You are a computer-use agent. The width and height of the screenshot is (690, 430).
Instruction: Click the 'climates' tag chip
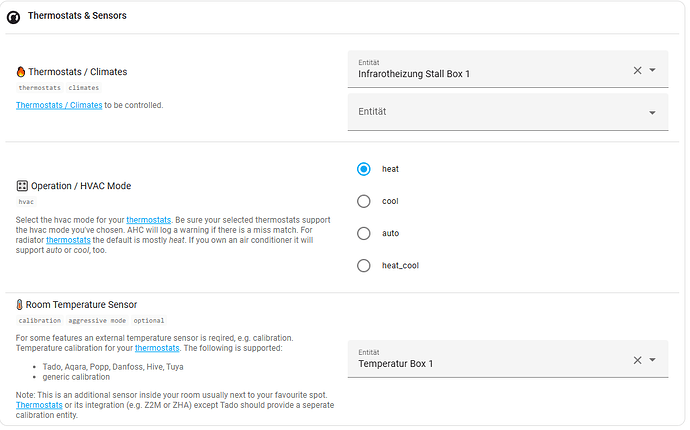[84, 88]
